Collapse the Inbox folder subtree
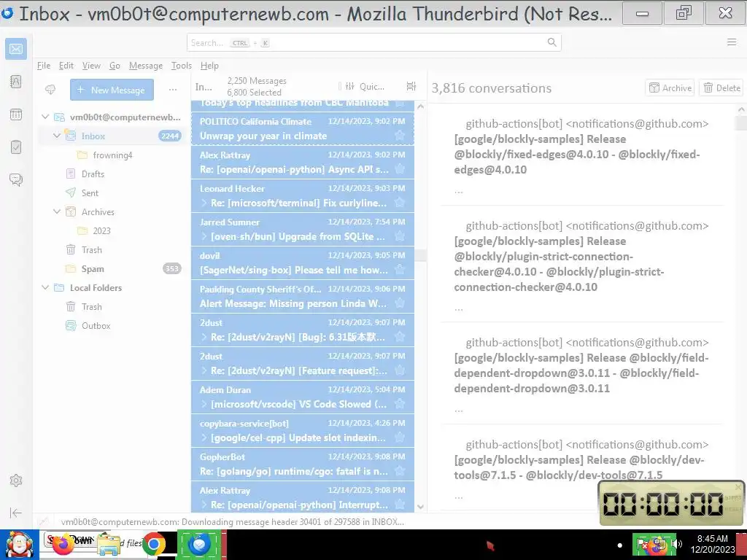Image resolution: width=747 pixels, height=560 pixels. [57, 136]
